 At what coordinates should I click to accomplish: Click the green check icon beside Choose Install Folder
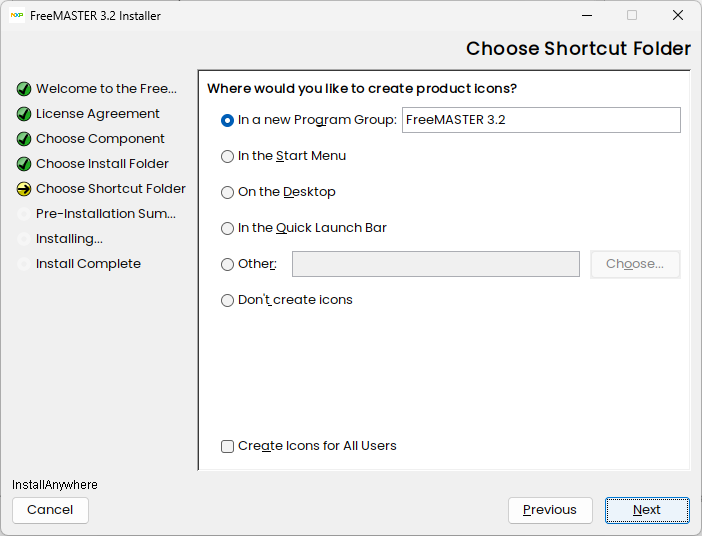coord(24,164)
